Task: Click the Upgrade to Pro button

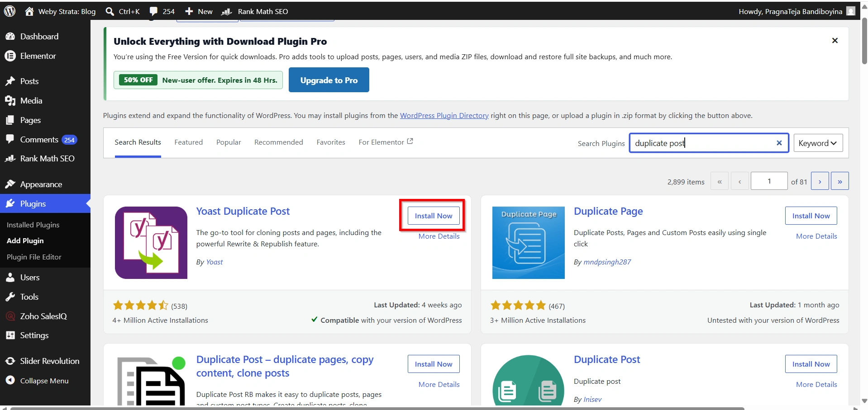Action: tap(329, 80)
